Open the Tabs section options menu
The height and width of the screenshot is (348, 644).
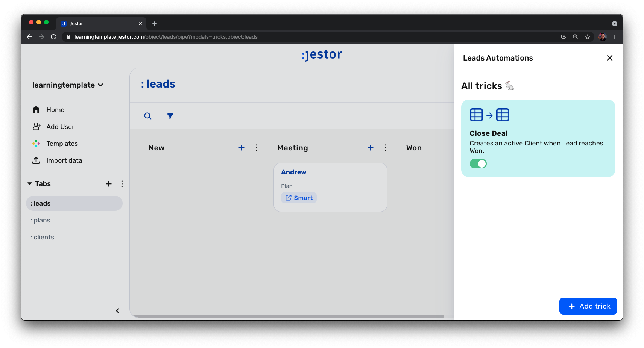pyautogui.click(x=122, y=184)
